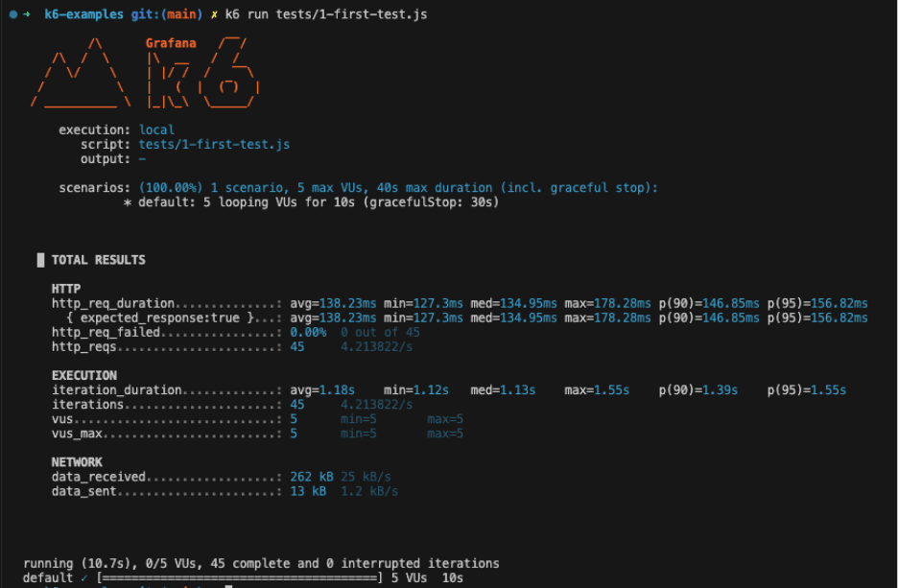Click the green checkmark next to default

coord(86,578)
